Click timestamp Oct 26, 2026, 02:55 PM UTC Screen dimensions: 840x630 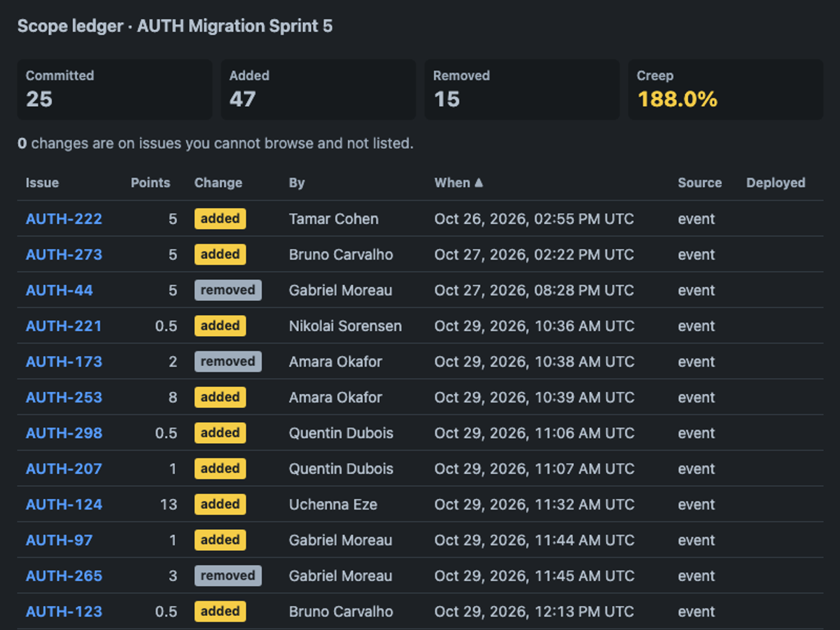[x=534, y=219]
